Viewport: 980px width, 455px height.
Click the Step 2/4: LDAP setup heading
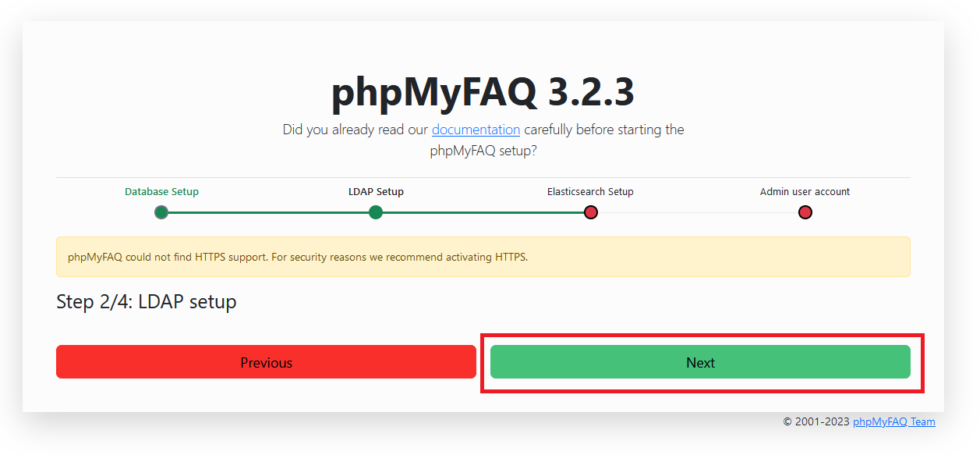click(147, 302)
